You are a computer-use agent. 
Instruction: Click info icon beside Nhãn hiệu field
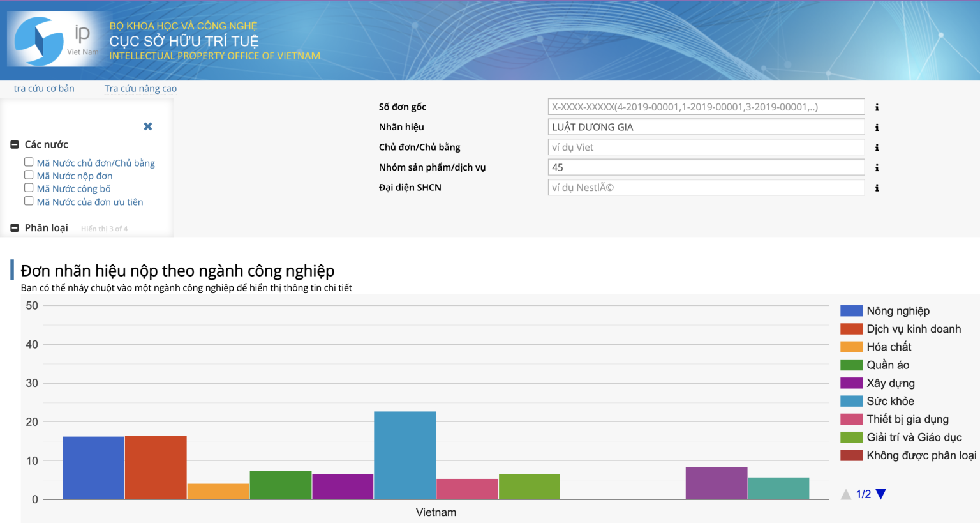click(877, 128)
